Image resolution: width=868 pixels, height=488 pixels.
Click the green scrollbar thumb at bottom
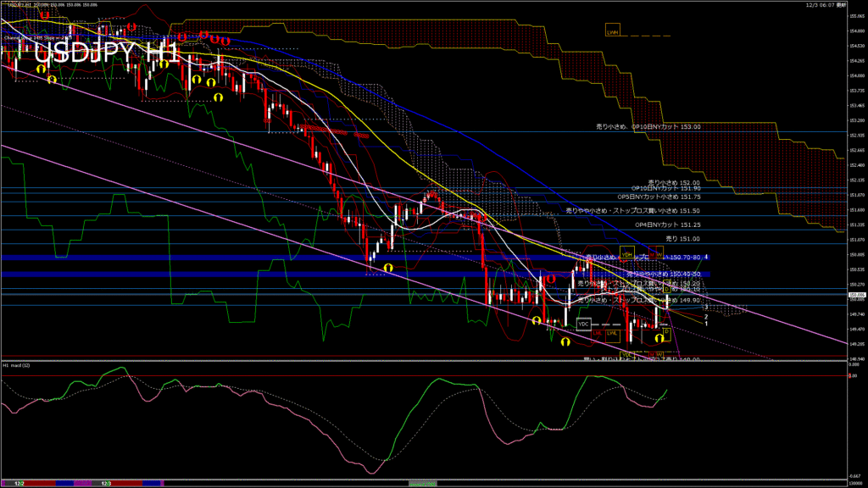point(425,483)
